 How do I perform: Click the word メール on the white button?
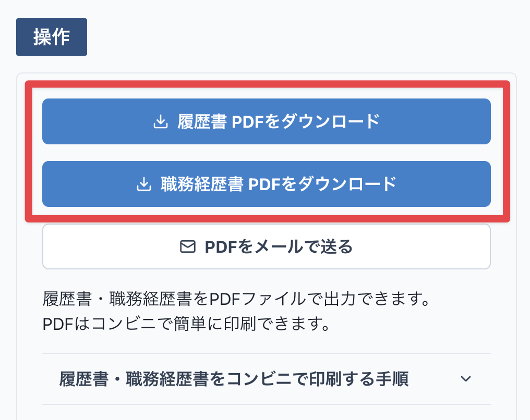(x=279, y=246)
